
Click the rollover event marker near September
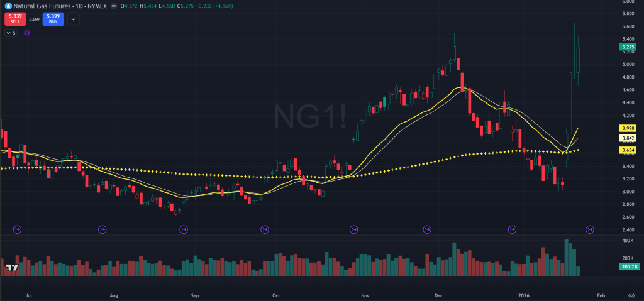click(183, 230)
